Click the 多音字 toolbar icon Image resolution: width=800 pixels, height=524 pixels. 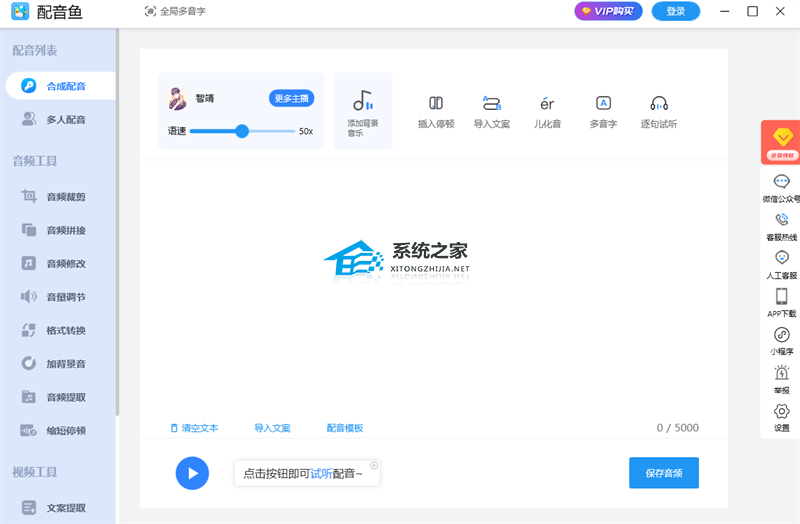(x=603, y=103)
